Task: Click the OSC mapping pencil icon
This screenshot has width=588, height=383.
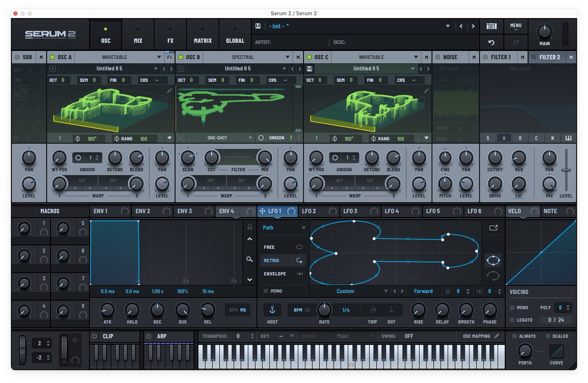Action: [x=497, y=336]
